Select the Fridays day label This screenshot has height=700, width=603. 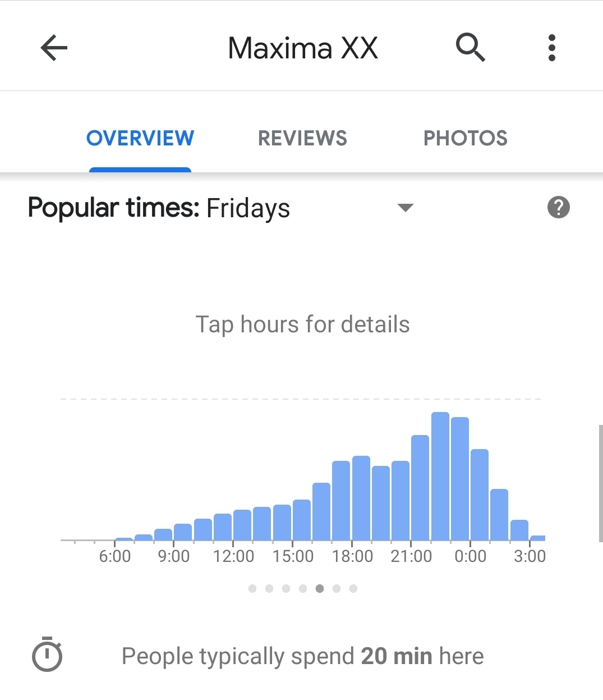click(248, 208)
